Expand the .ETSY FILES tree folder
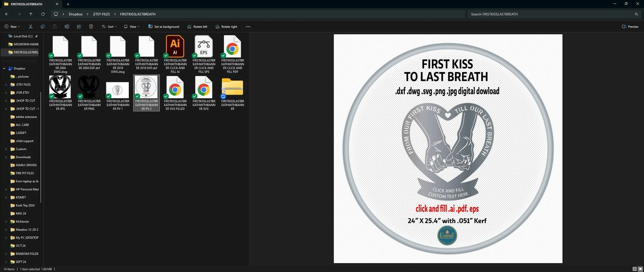This screenshot has width=644, height=272. click(x=6, y=85)
